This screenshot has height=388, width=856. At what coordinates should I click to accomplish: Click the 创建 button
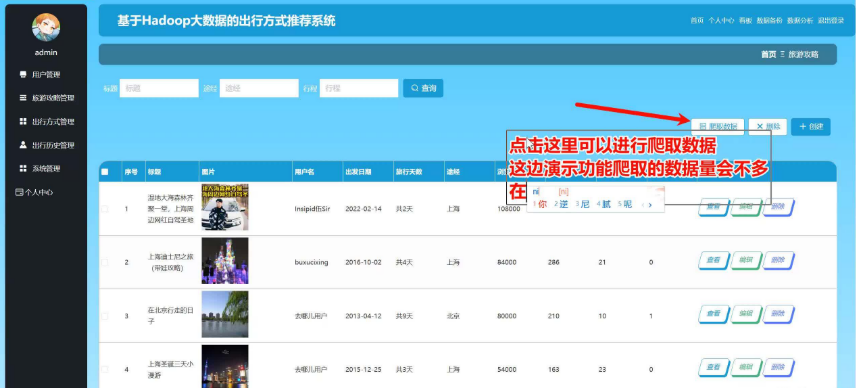point(811,127)
